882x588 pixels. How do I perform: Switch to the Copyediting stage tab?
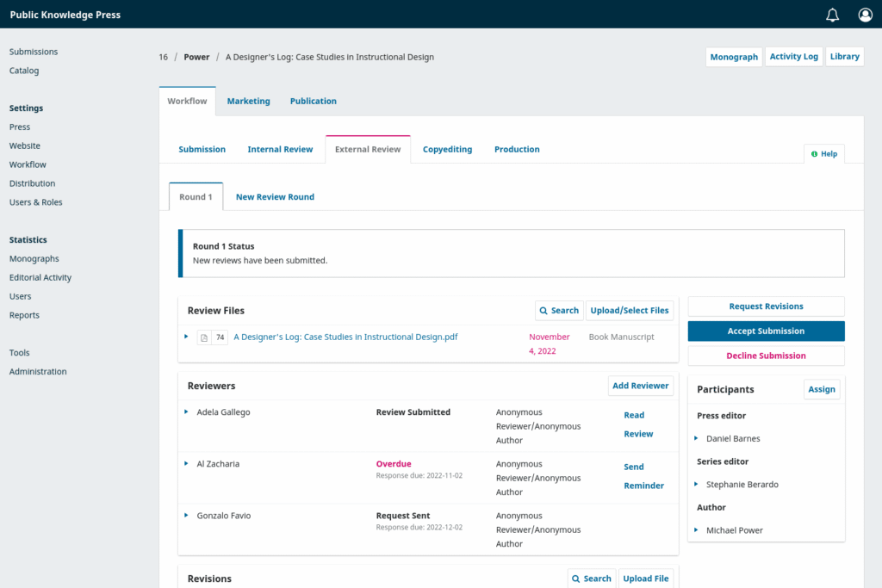[447, 149]
